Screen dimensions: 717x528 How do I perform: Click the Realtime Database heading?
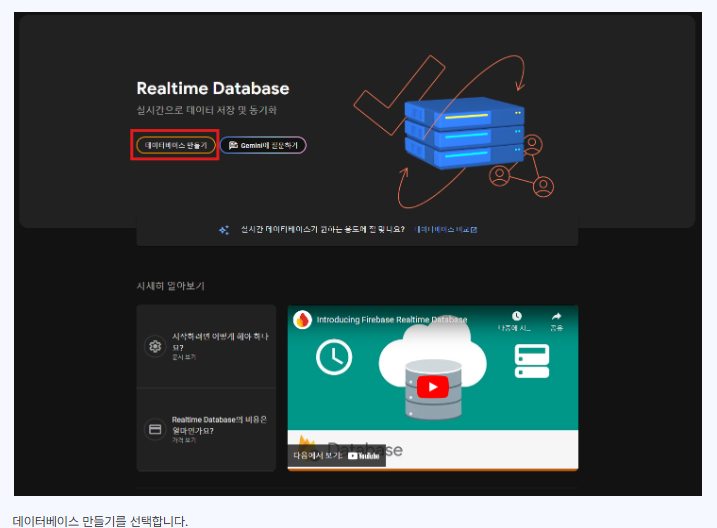point(213,88)
